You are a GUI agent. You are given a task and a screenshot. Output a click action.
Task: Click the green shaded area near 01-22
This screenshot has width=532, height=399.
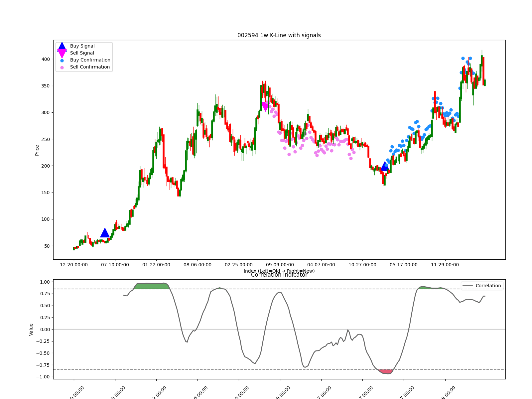[151, 286]
